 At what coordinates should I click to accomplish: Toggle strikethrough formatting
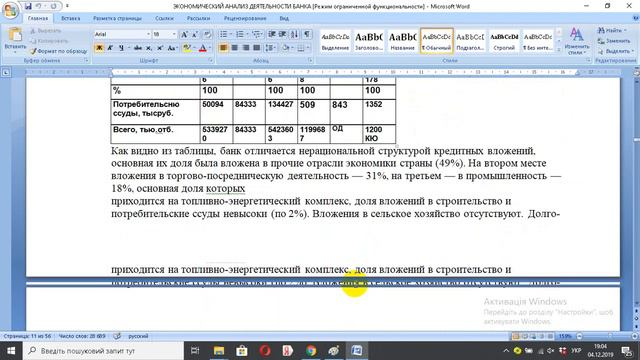pos(138,48)
